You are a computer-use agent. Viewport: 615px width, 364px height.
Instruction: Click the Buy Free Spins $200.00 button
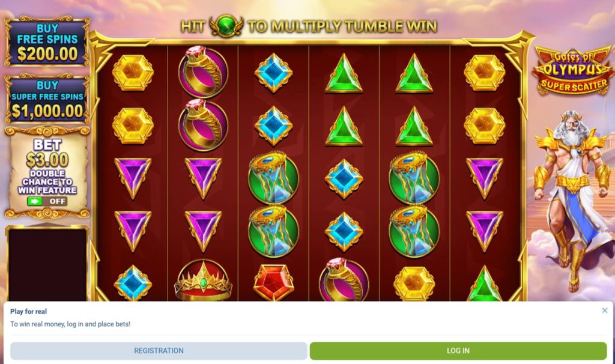click(47, 41)
